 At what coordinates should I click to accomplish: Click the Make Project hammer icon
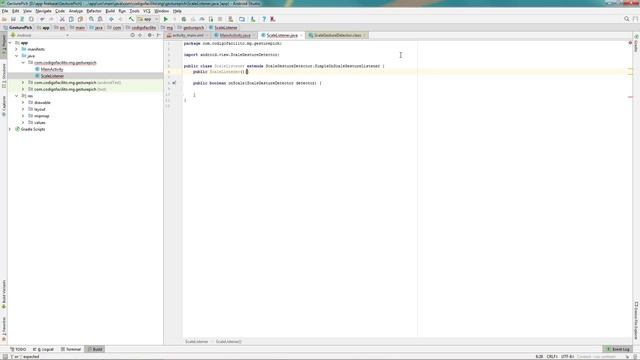pos(131,19)
